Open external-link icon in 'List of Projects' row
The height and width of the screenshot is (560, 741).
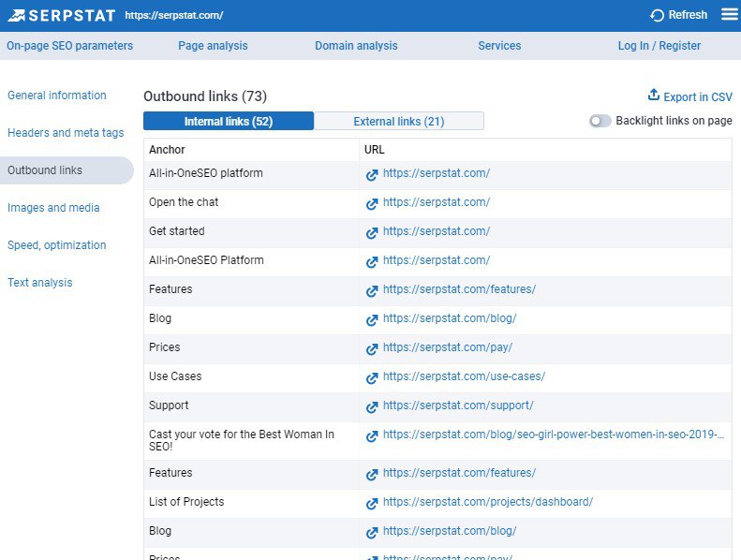coord(372,504)
